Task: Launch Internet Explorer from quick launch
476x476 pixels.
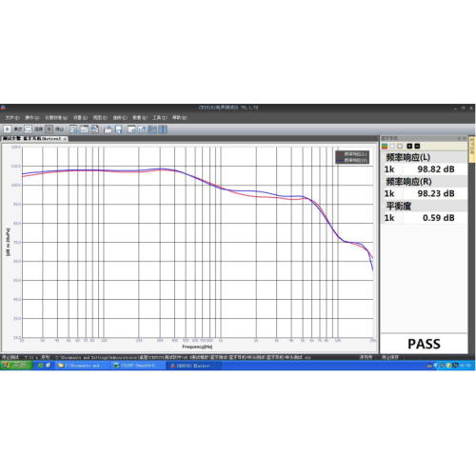Action: [x=40, y=366]
